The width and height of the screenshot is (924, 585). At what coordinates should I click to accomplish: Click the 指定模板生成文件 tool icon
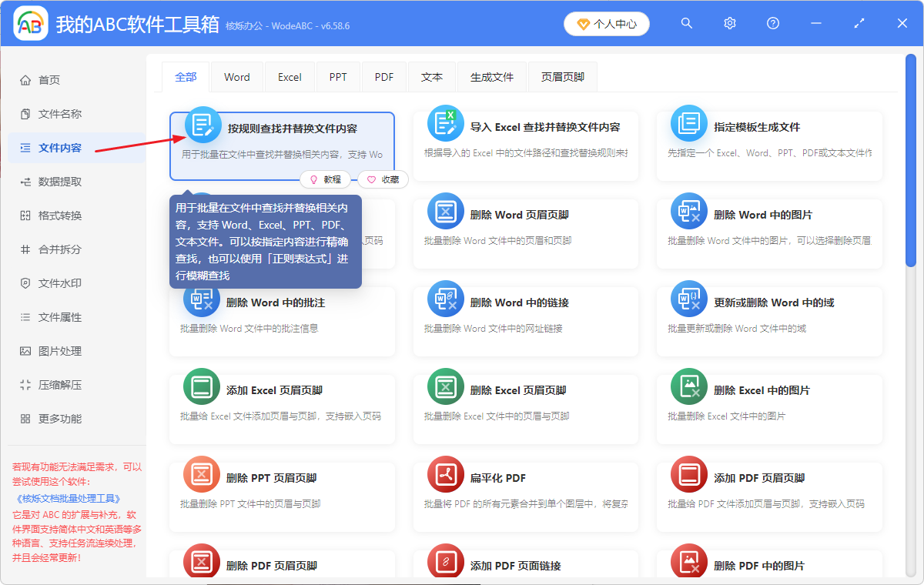[689, 123]
